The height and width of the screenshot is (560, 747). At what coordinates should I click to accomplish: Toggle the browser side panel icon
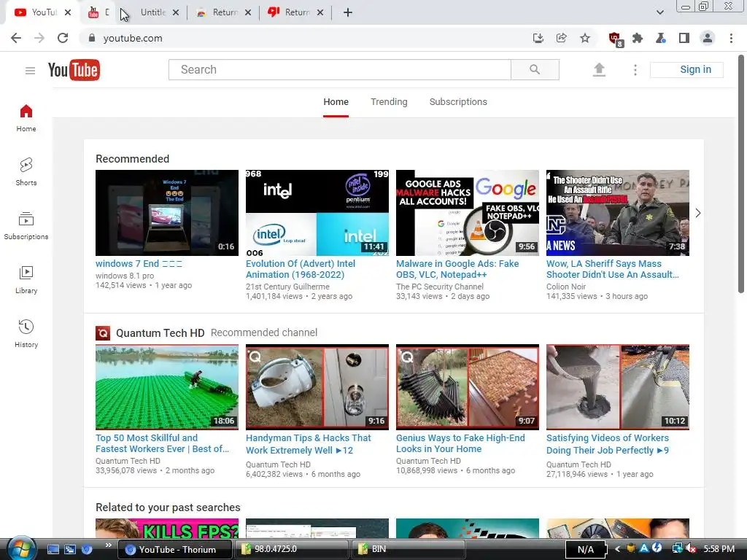[684, 38]
